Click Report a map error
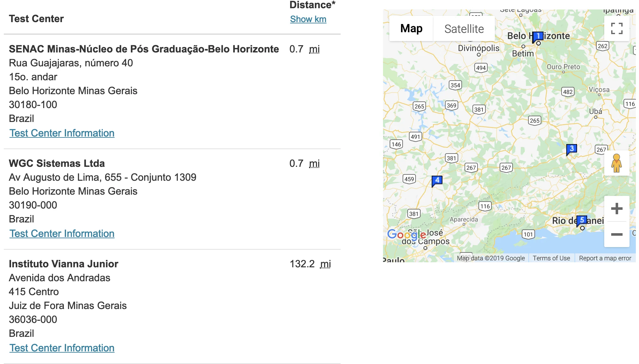Screen dimensions: 639x364 pyautogui.click(x=605, y=258)
